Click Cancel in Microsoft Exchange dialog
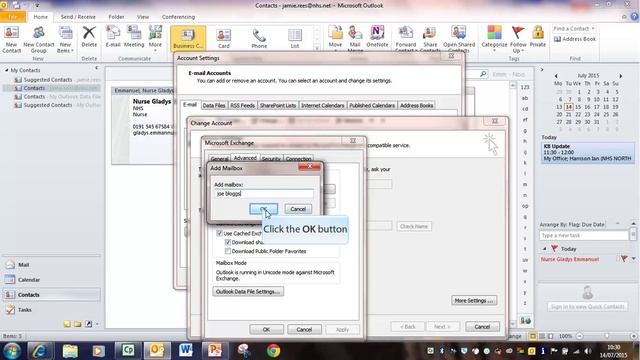This screenshot has height=360, width=640. point(304,329)
